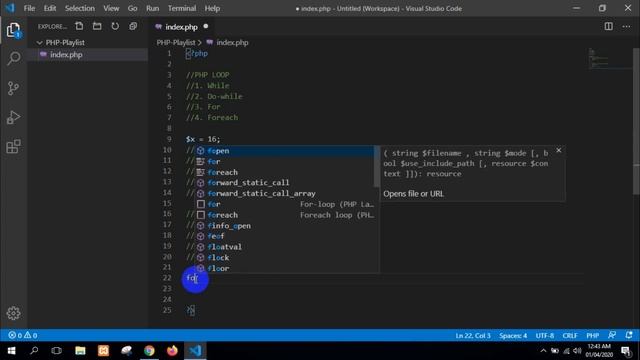Open the File menu
The height and width of the screenshot is (360, 640).
click(29, 8)
